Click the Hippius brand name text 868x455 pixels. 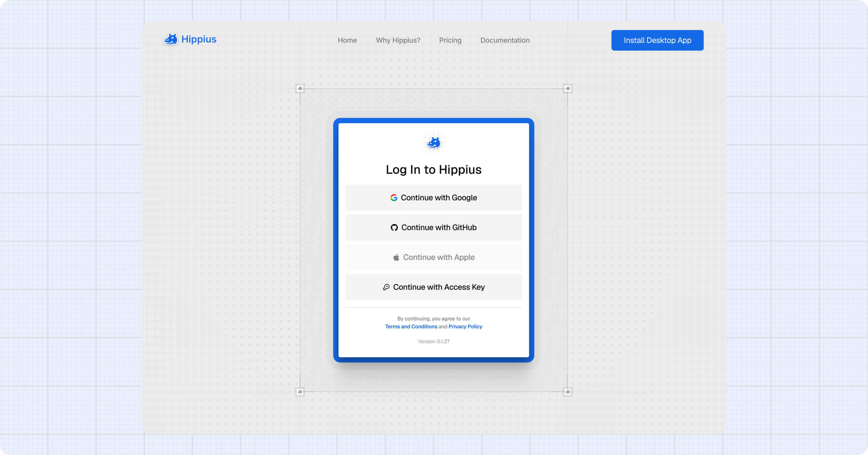coord(199,39)
